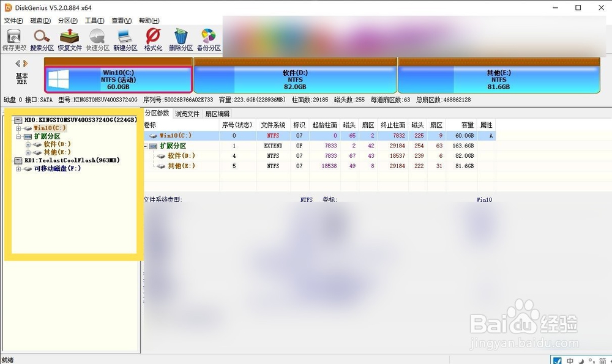612x364 pixels.
Task: Switch to the 分区参数 tab
Action: click(x=157, y=113)
